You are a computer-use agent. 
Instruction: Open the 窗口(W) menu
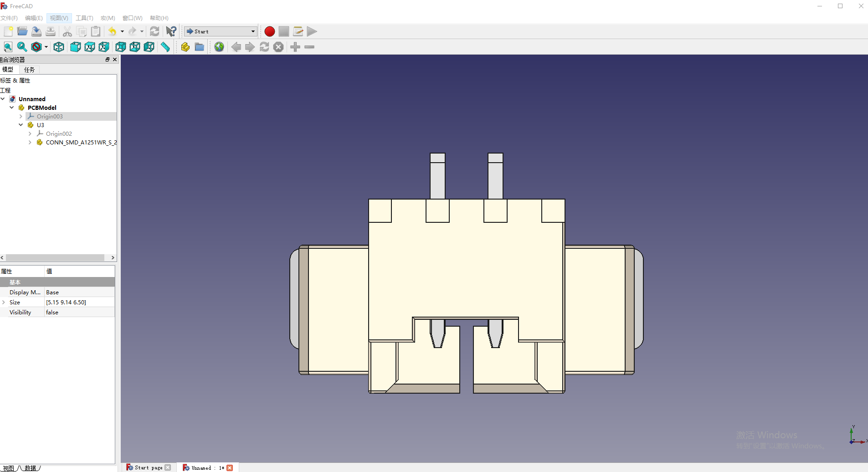coord(133,18)
